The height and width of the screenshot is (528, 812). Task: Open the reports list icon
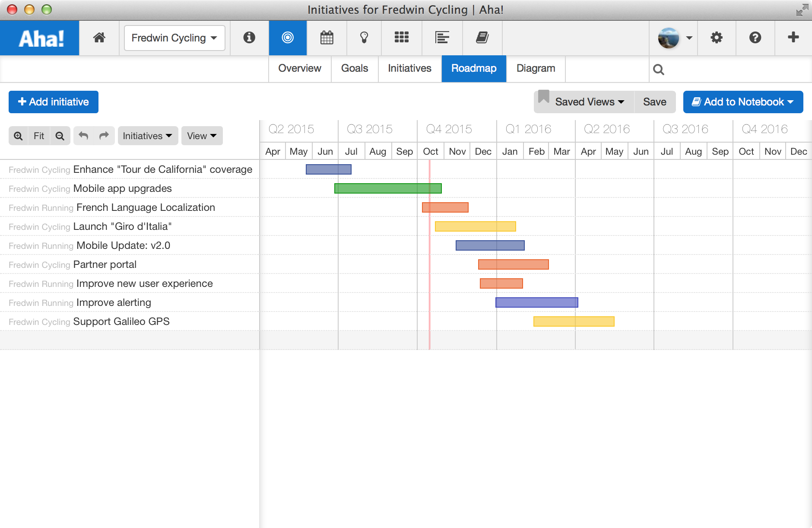(442, 38)
